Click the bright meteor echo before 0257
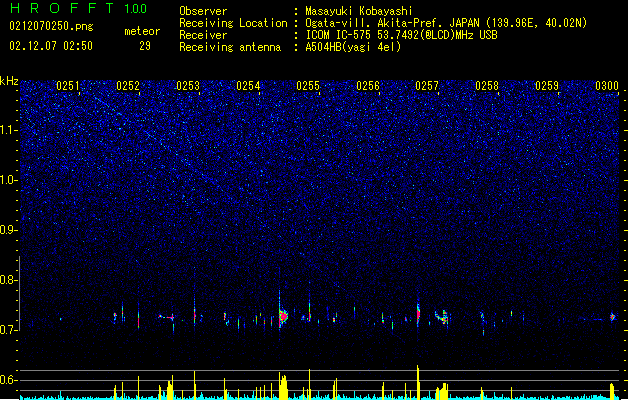 pos(418,313)
